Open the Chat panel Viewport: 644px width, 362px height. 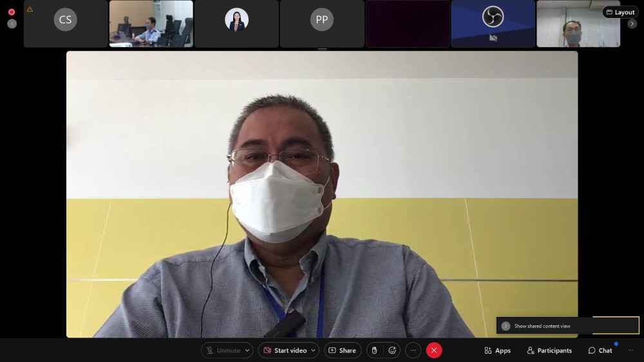[x=600, y=350]
